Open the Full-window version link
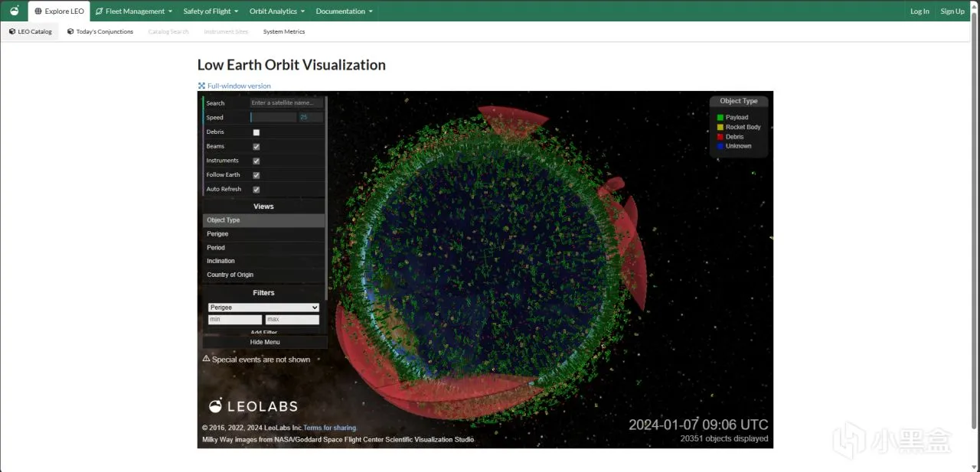 [x=239, y=86]
